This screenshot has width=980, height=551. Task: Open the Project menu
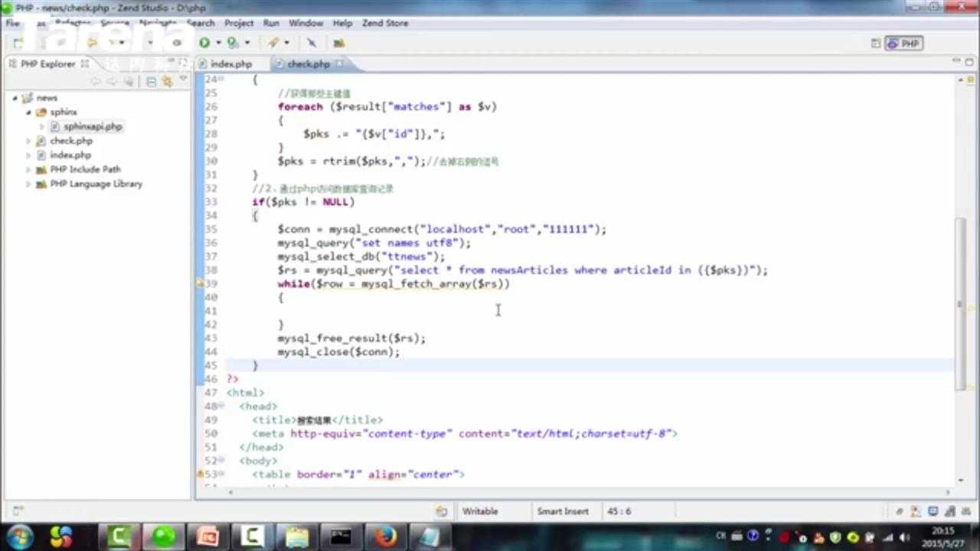tap(239, 23)
